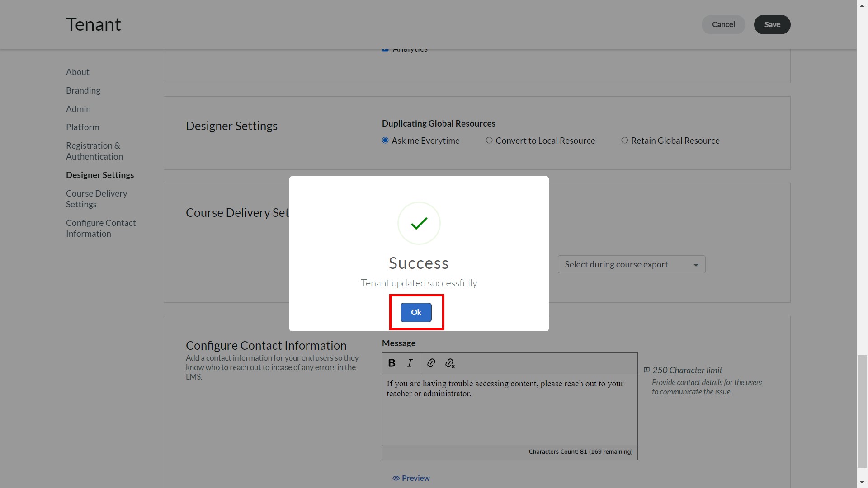The image size is (868, 488).
Task: Choose Retain Global Resource radio
Action: pos(624,141)
